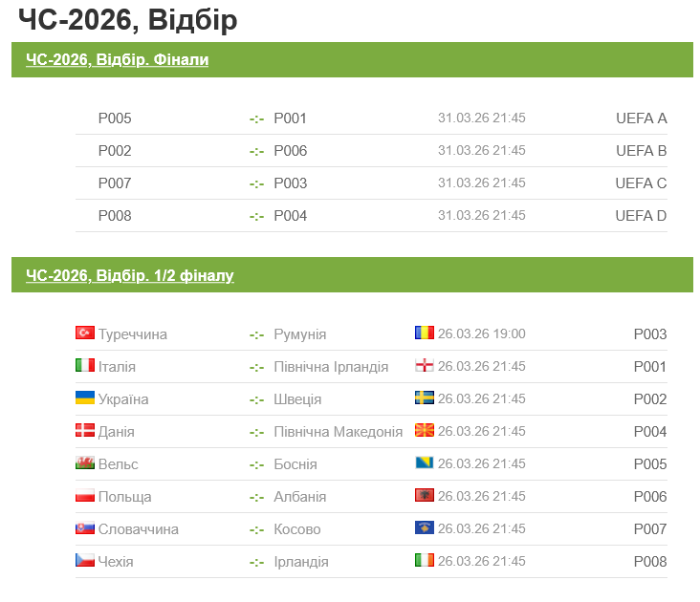Click the Italy flag icon
The width and height of the screenshot is (700, 602).
[x=85, y=366]
